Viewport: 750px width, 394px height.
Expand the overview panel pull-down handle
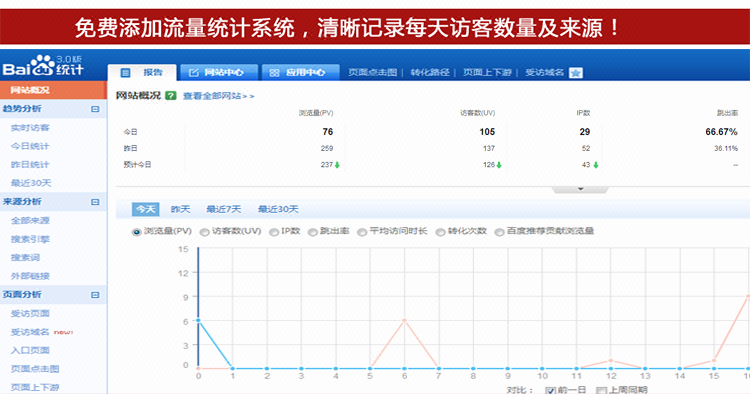click(x=580, y=189)
